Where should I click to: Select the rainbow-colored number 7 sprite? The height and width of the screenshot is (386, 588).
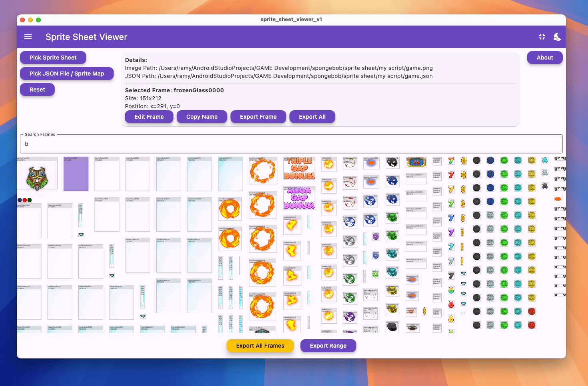click(451, 161)
